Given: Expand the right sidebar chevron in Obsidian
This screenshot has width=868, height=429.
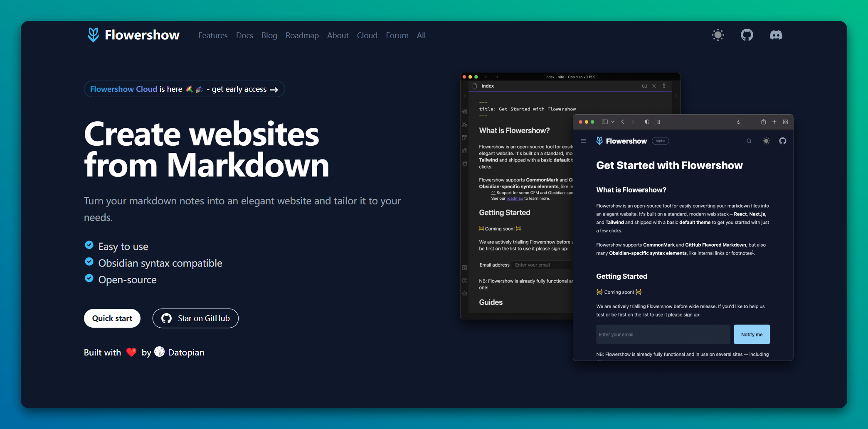Looking at the screenshot, I should pyautogui.click(x=676, y=96).
